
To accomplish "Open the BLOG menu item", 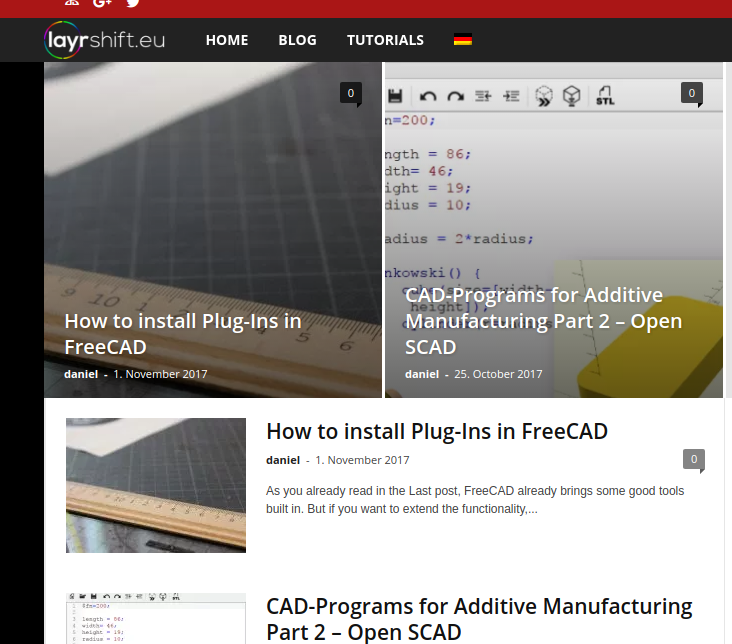I will (x=297, y=40).
